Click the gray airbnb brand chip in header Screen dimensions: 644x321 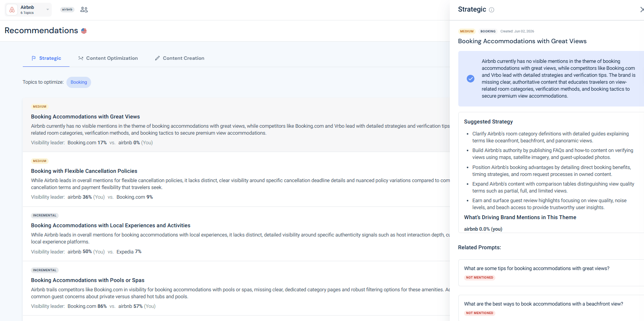67,10
